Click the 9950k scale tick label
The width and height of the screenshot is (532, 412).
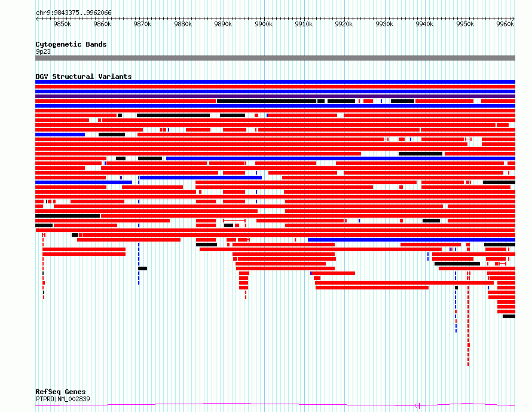coord(465,24)
